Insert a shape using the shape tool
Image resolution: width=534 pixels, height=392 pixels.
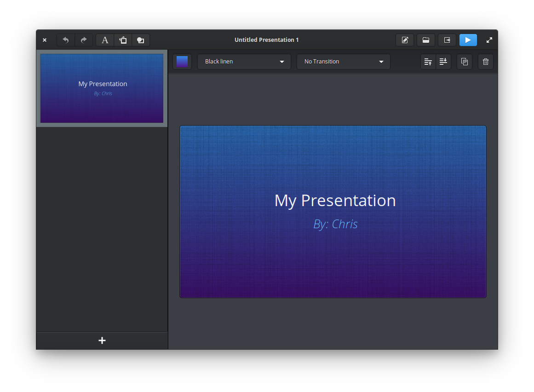141,40
